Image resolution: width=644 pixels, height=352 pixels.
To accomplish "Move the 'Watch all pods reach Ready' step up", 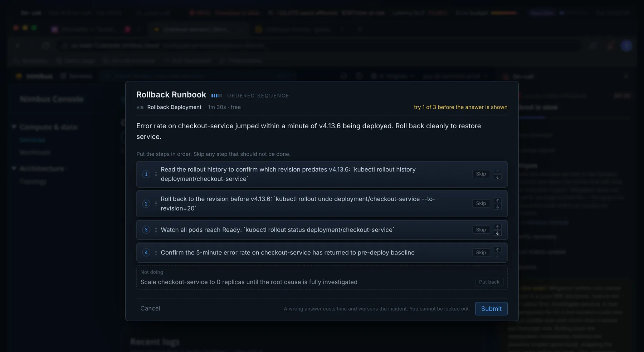I will pyautogui.click(x=497, y=227).
